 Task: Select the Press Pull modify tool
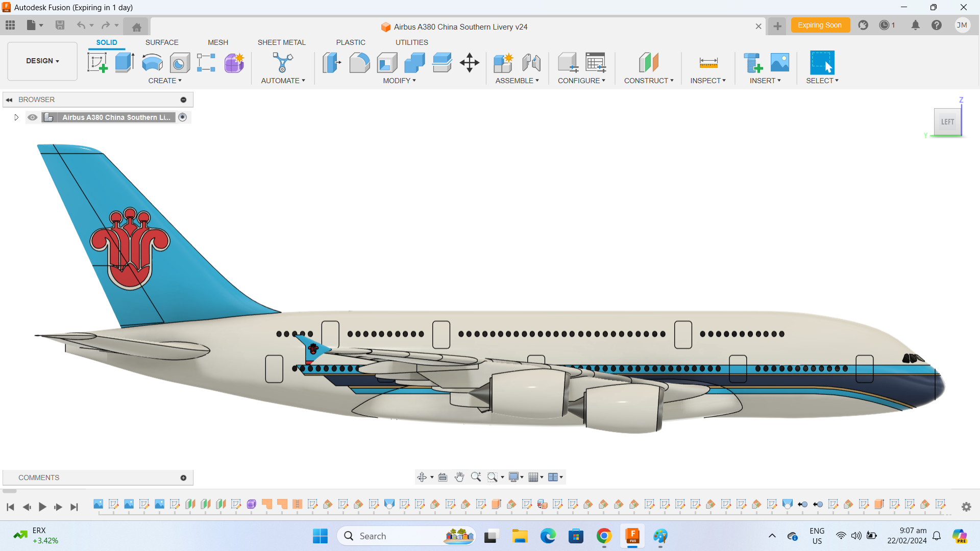point(332,62)
